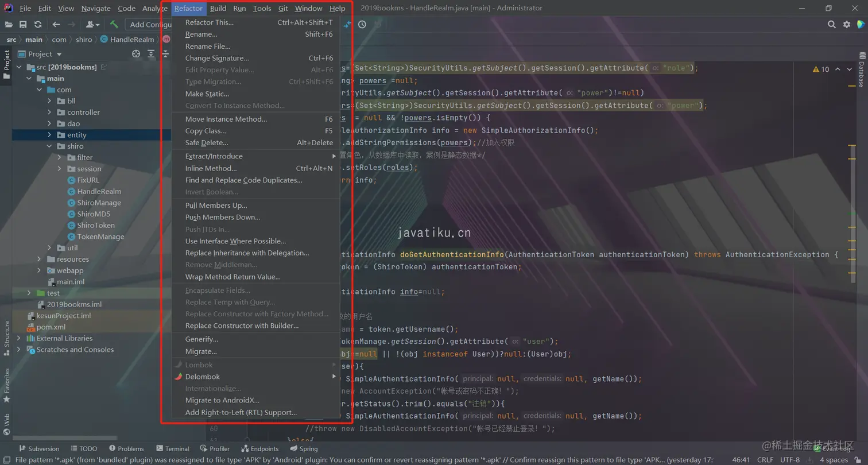The height and width of the screenshot is (465, 868).
Task: Expand the External Libraries node
Action: click(x=19, y=338)
